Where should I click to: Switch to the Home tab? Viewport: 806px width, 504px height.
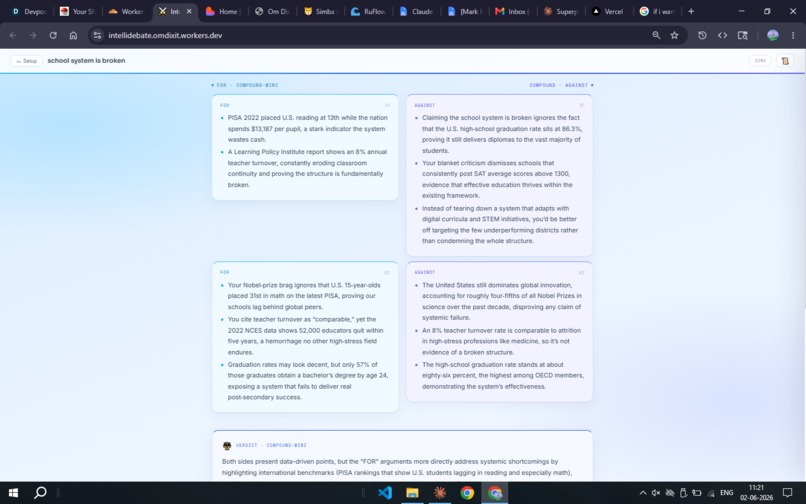tap(224, 11)
